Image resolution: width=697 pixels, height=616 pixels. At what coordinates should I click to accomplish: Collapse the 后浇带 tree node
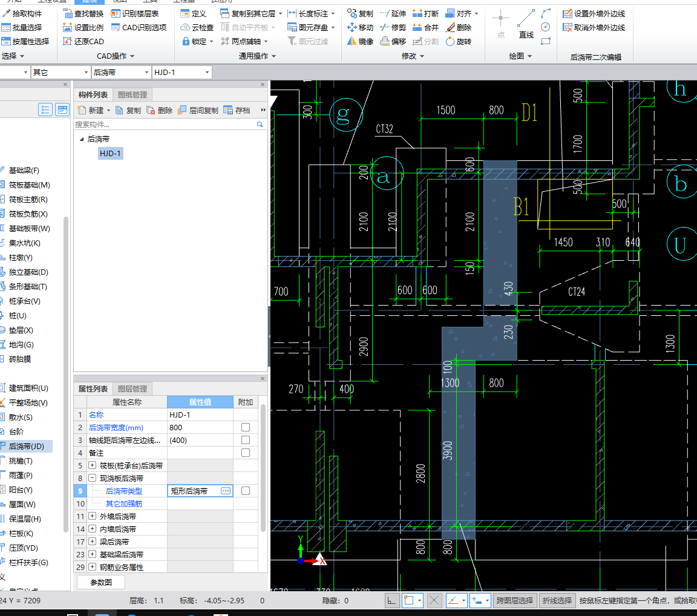click(x=82, y=139)
